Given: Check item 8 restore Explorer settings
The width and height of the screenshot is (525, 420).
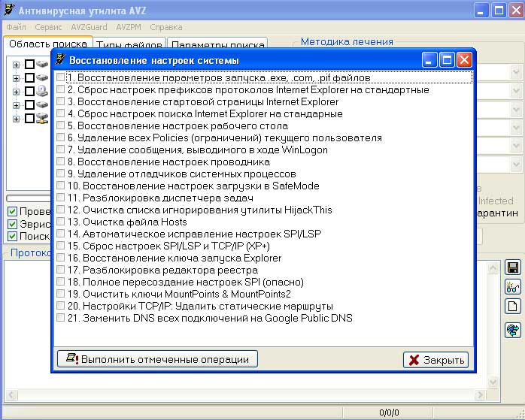Looking at the screenshot, I should (61, 162).
